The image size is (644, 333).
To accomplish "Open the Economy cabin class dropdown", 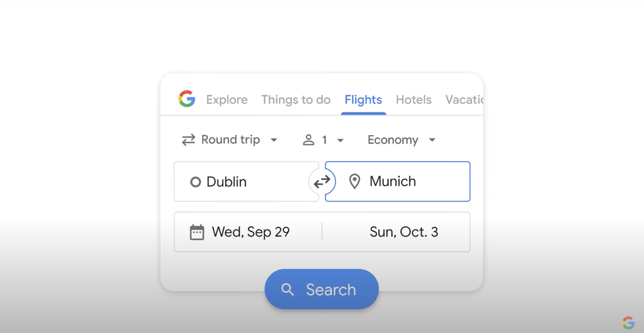I will click(x=401, y=140).
